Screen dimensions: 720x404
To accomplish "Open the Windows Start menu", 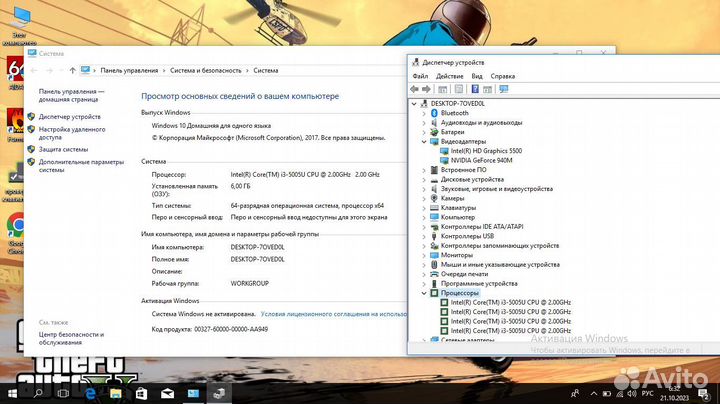I will point(12,393).
